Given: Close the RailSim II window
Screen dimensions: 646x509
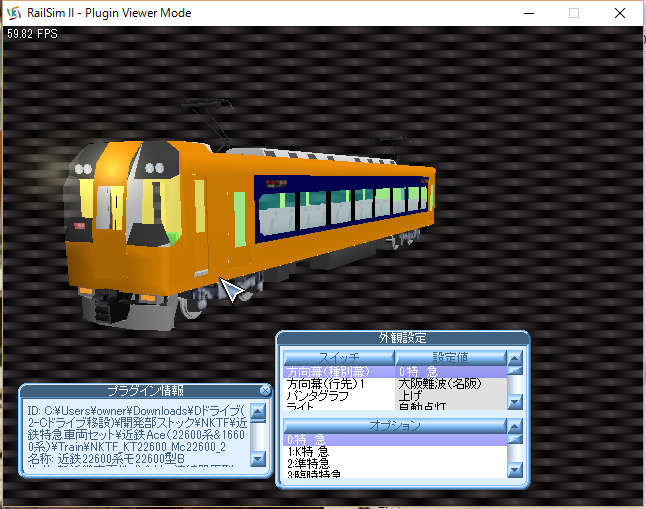Looking at the screenshot, I should [x=620, y=13].
